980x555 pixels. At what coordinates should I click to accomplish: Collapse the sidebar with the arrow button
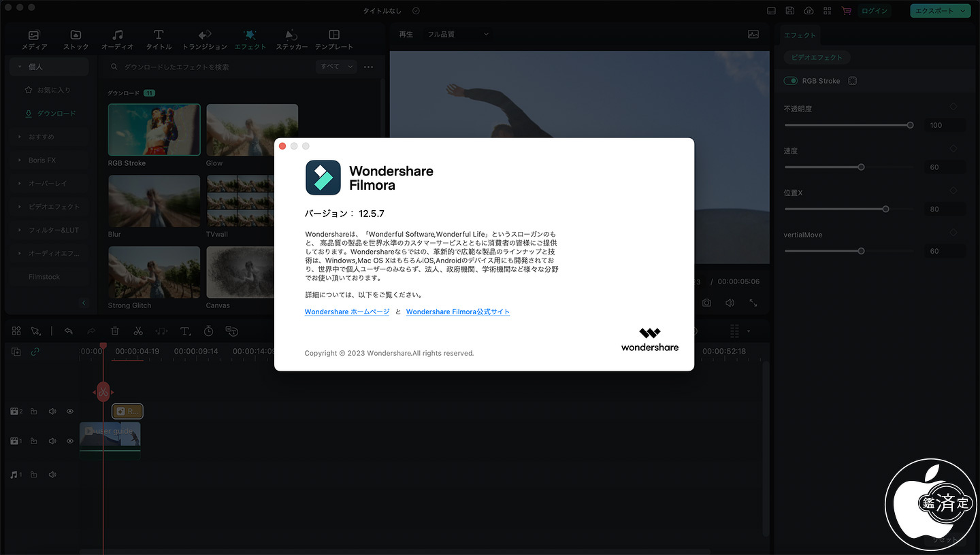point(84,303)
